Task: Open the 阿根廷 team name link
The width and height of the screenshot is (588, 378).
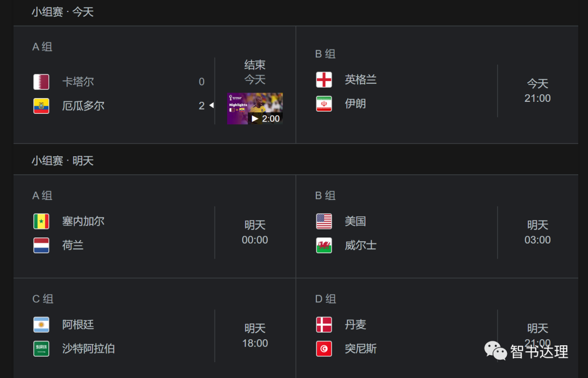Action: [78, 325]
